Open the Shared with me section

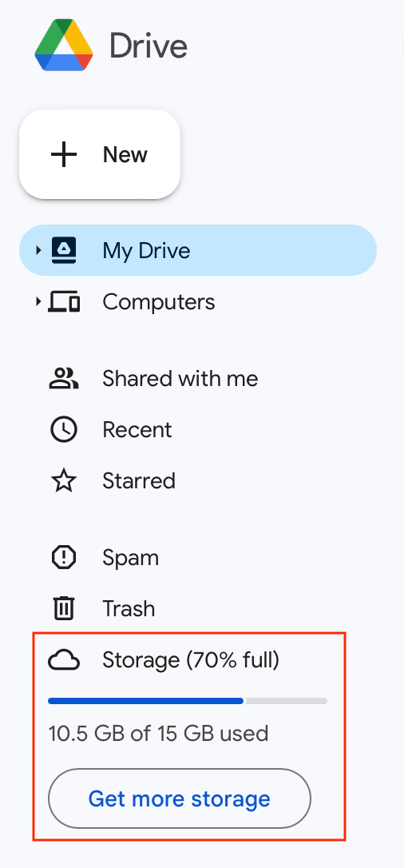tap(180, 379)
